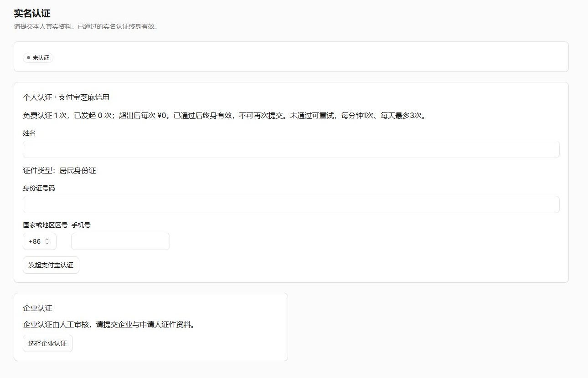Click the 未认证 status badge
Screen dimensions: 588x378
click(38, 58)
